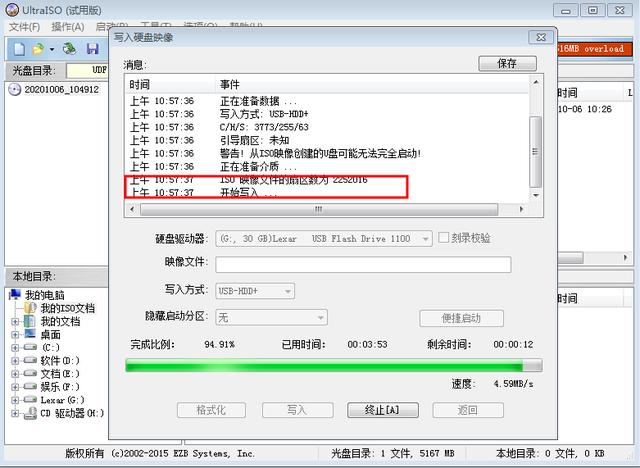Select 我的ISO文档 tree item
The height and width of the screenshot is (468, 640).
coord(67,308)
